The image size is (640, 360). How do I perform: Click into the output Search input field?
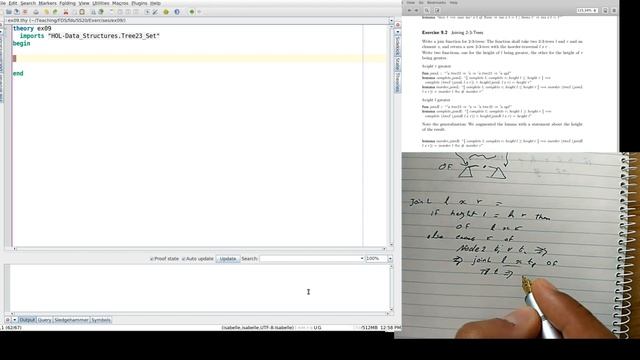tap(309, 258)
